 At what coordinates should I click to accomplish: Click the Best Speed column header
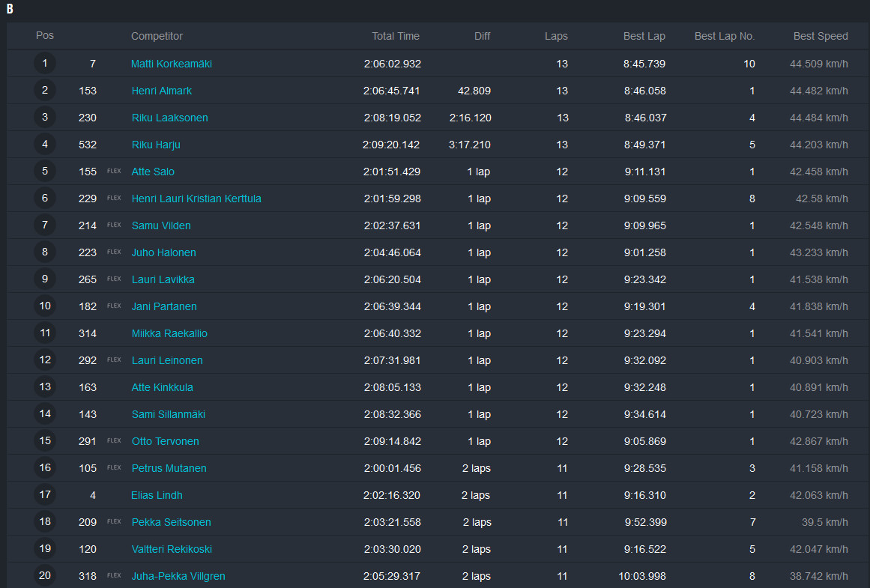click(x=821, y=36)
